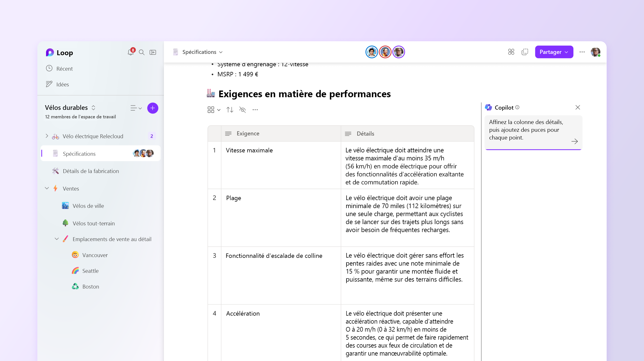Image resolution: width=644 pixels, height=361 pixels.
Task: Open search in Loop sidebar
Action: click(142, 52)
